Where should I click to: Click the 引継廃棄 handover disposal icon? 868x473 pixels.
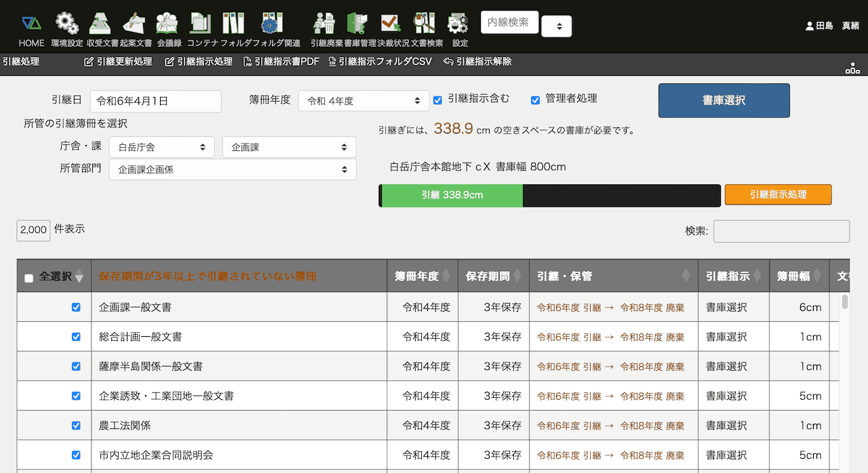tap(325, 24)
